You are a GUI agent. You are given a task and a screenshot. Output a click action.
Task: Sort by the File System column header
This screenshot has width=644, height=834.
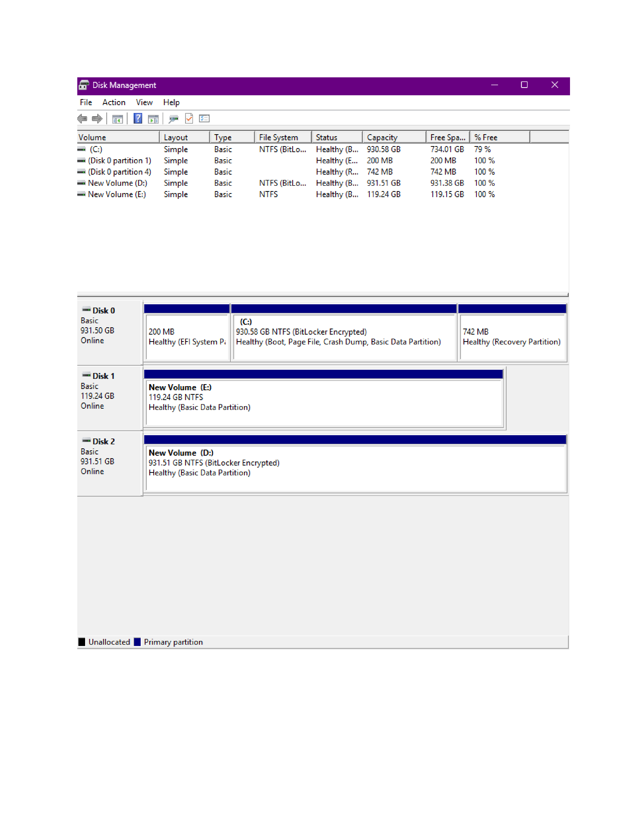pos(283,137)
